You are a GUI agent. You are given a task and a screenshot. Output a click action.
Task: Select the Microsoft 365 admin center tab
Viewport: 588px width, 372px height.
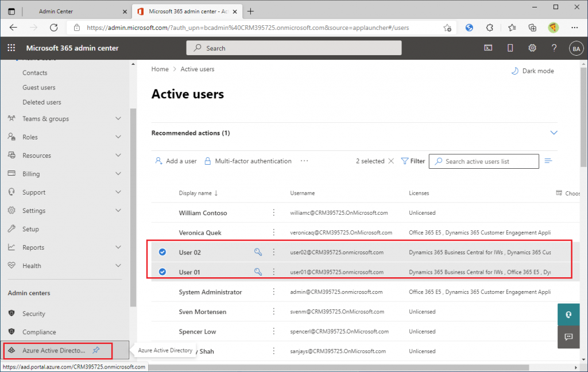[x=188, y=11]
